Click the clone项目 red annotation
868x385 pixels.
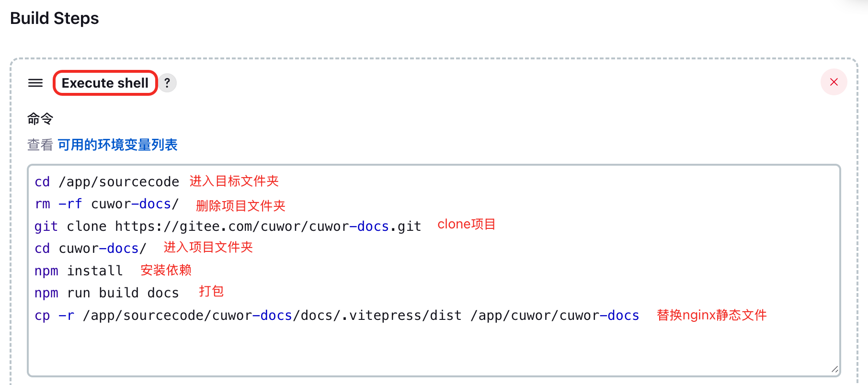467,224
